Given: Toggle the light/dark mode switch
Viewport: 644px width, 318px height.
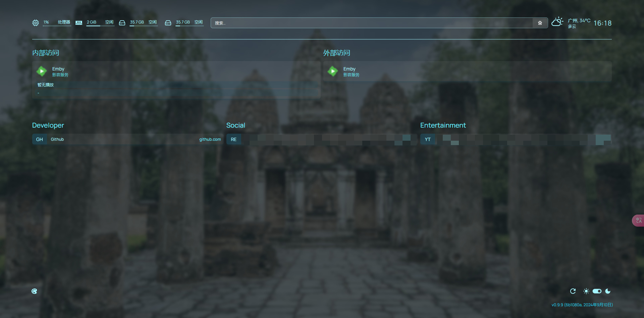Looking at the screenshot, I should 597,291.
